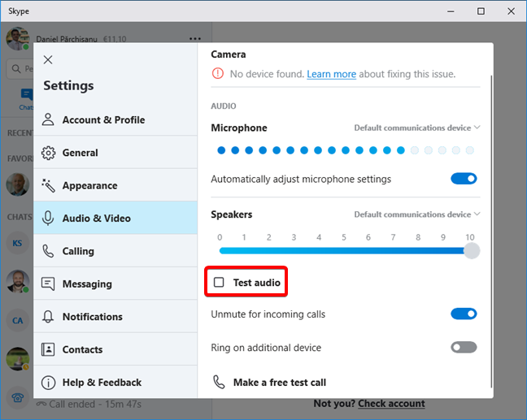Minimize the Skype window
Viewport: 527px width, 420px height.
(451, 11)
